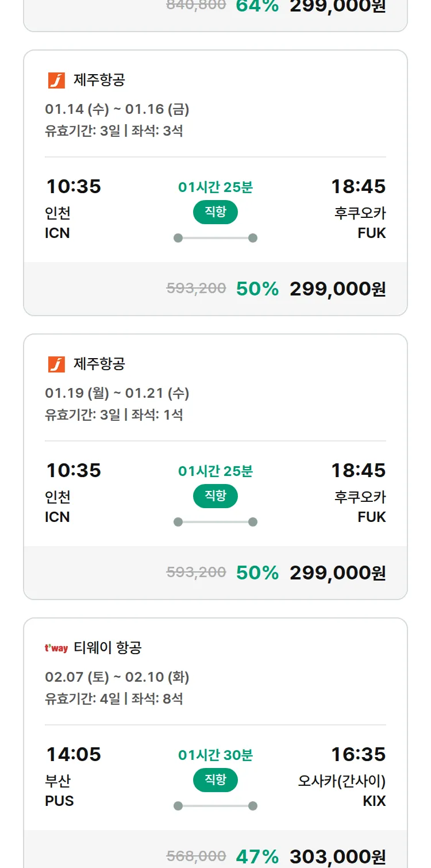
Task: Select 299,000원 price on 01.14 flight
Action: click(x=337, y=289)
